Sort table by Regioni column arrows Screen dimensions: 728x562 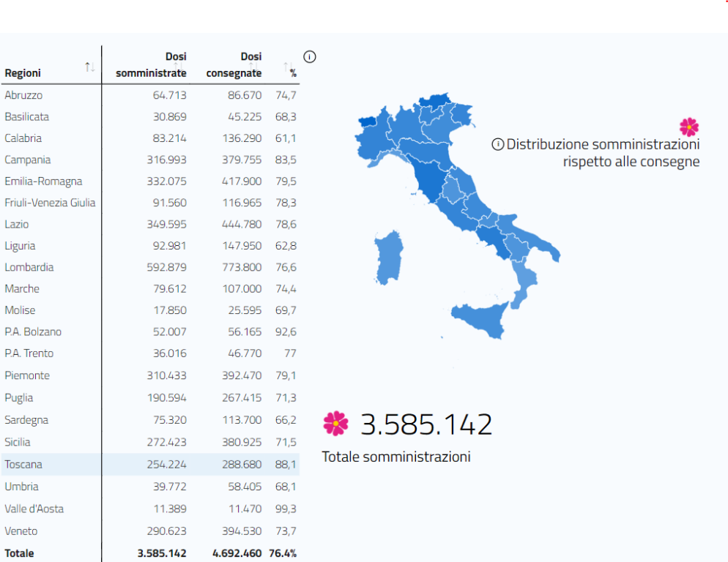pos(90,67)
